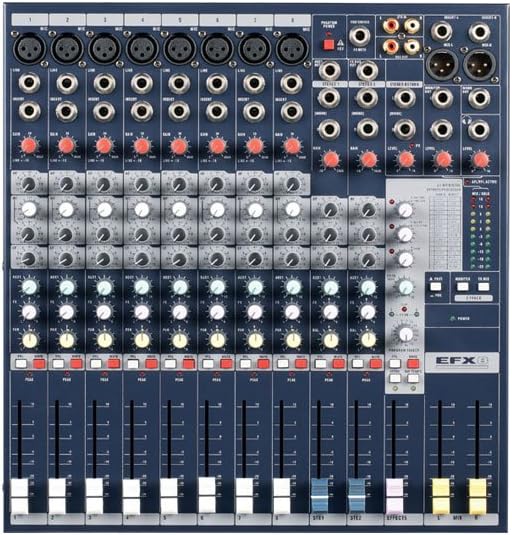Click the channel 4 white mid EQ knob
Viewport: 512px width, 535px height.
(142, 209)
